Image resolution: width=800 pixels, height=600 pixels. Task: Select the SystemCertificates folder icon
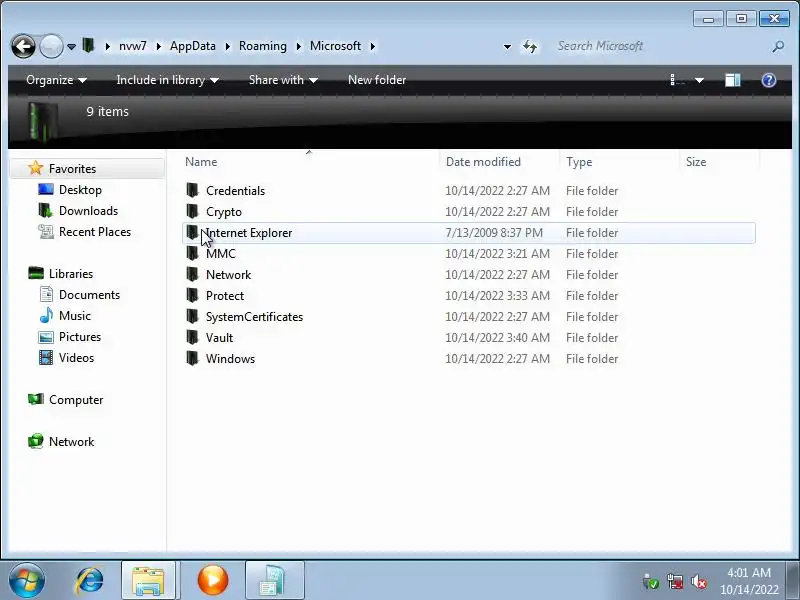tap(192, 316)
